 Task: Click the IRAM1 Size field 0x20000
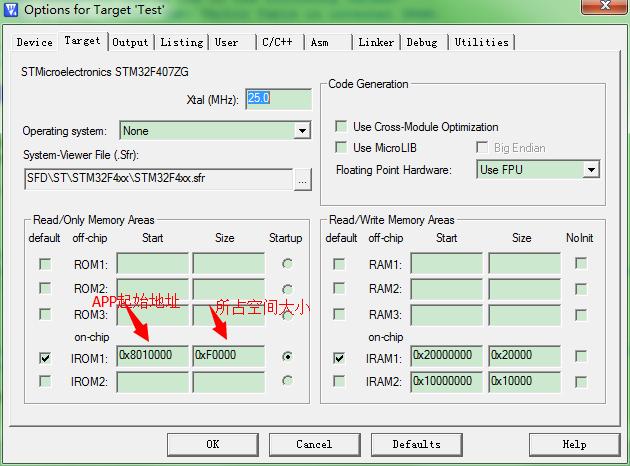[x=524, y=356]
